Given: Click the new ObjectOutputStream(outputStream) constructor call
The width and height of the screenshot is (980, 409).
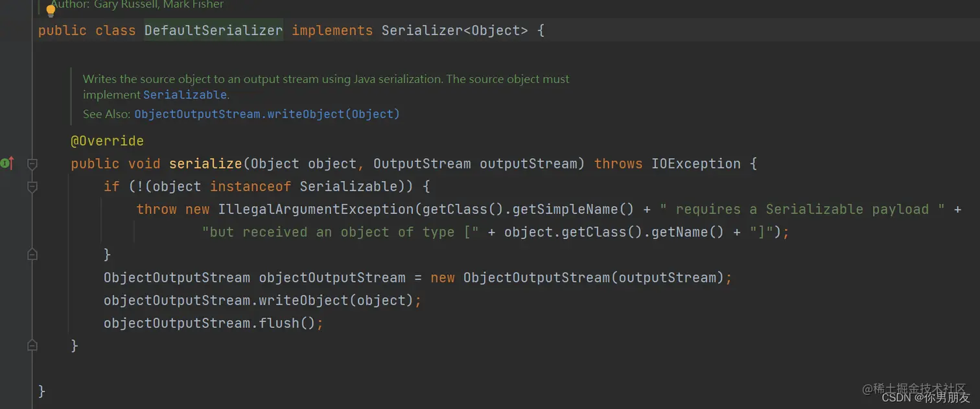Looking at the screenshot, I should (577, 277).
